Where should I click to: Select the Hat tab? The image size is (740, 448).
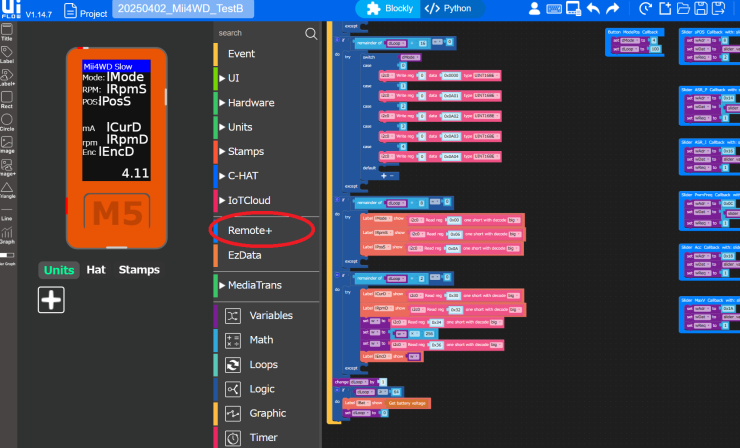point(96,270)
